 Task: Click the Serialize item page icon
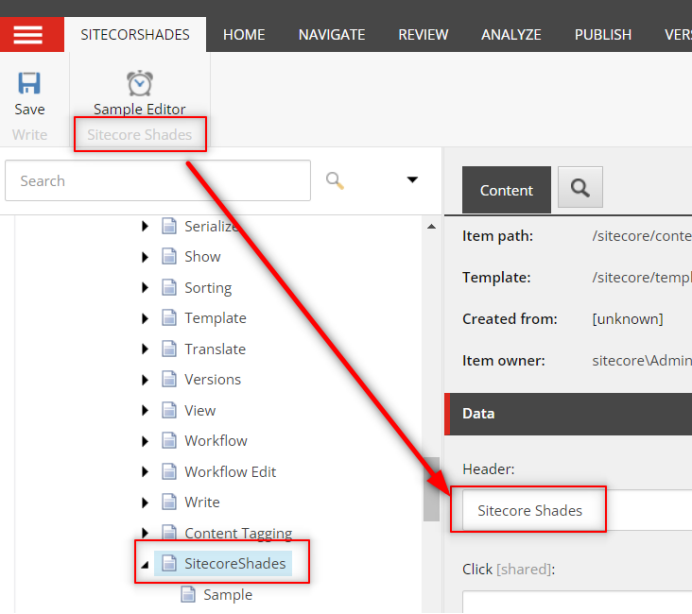pyautogui.click(x=169, y=226)
